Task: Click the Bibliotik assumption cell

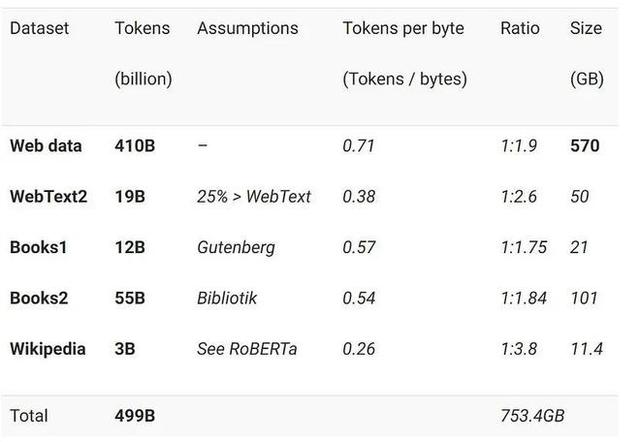Action: tap(230, 298)
